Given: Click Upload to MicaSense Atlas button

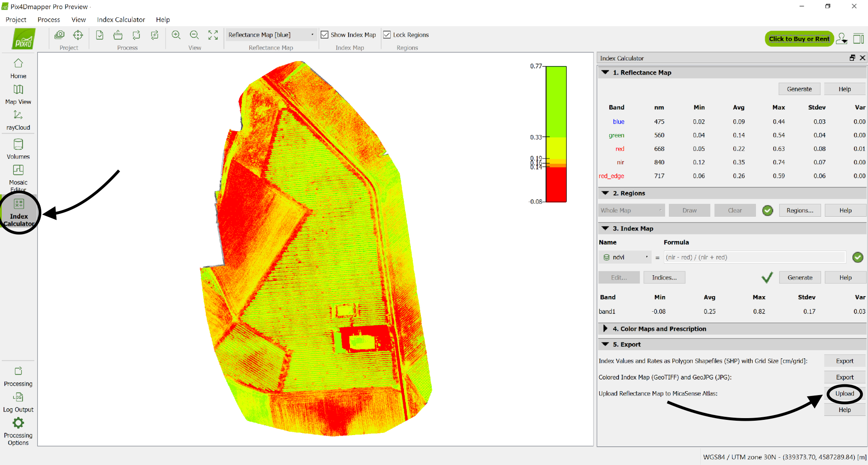Looking at the screenshot, I should coord(844,393).
